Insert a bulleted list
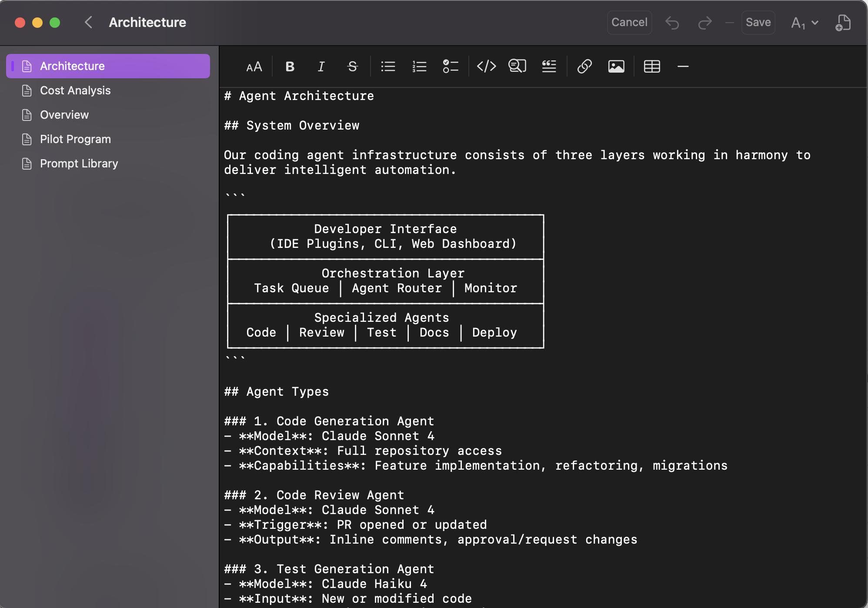 point(388,66)
